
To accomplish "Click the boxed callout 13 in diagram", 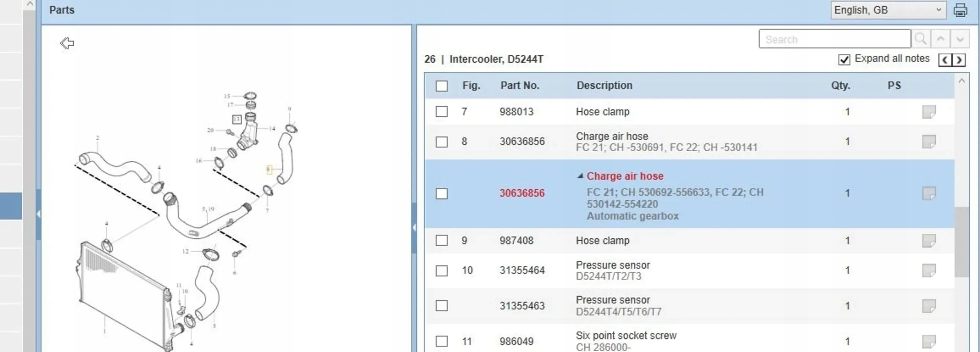I will [x=237, y=119].
